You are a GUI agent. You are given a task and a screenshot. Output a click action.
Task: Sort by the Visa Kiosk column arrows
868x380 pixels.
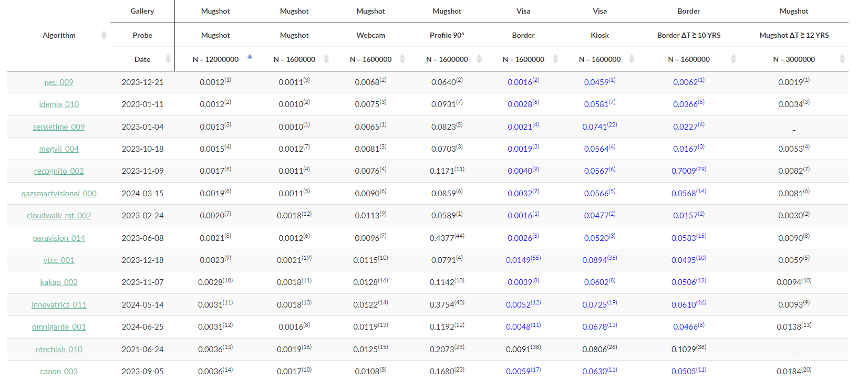(x=632, y=59)
